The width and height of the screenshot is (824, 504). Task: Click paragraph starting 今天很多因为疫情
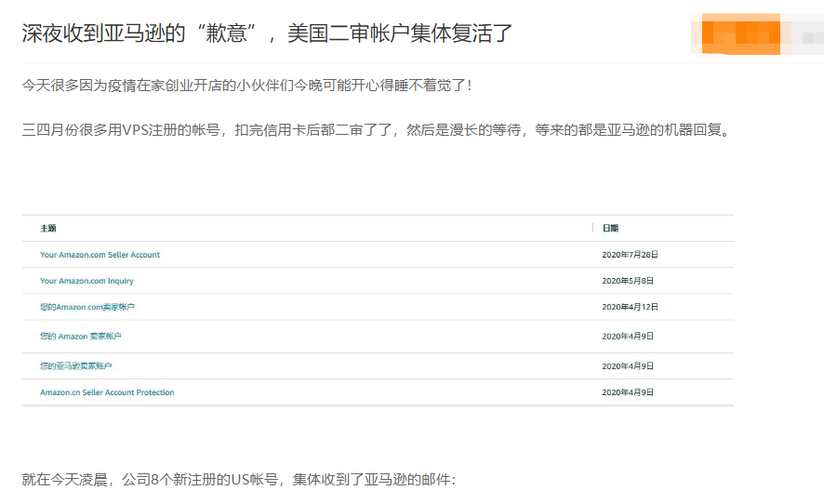(247, 86)
